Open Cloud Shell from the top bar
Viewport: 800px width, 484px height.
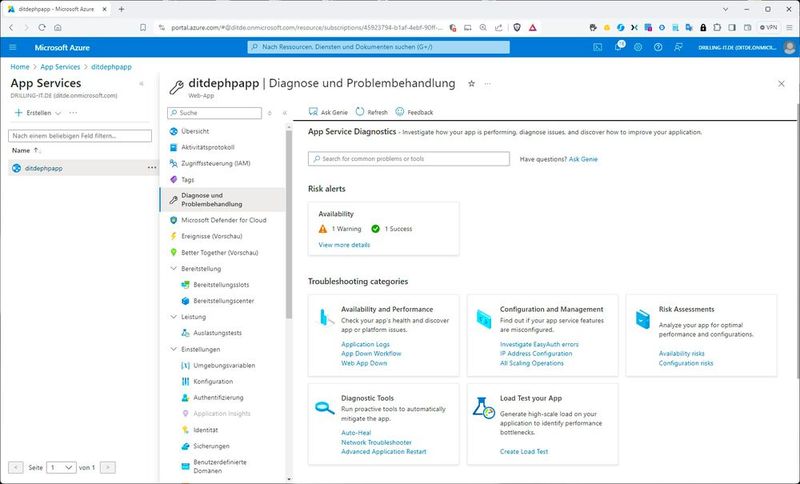pos(597,47)
